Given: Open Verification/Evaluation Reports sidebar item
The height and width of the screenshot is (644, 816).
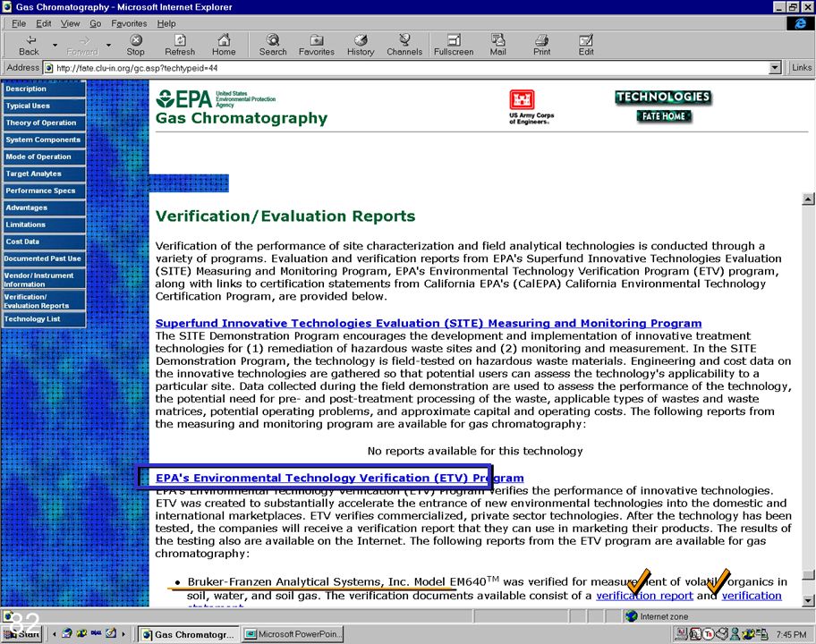Looking at the screenshot, I should coord(44,301).
